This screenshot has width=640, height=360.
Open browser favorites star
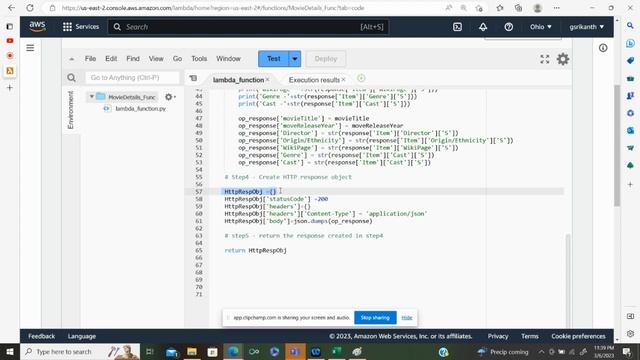tap(500, 8)
